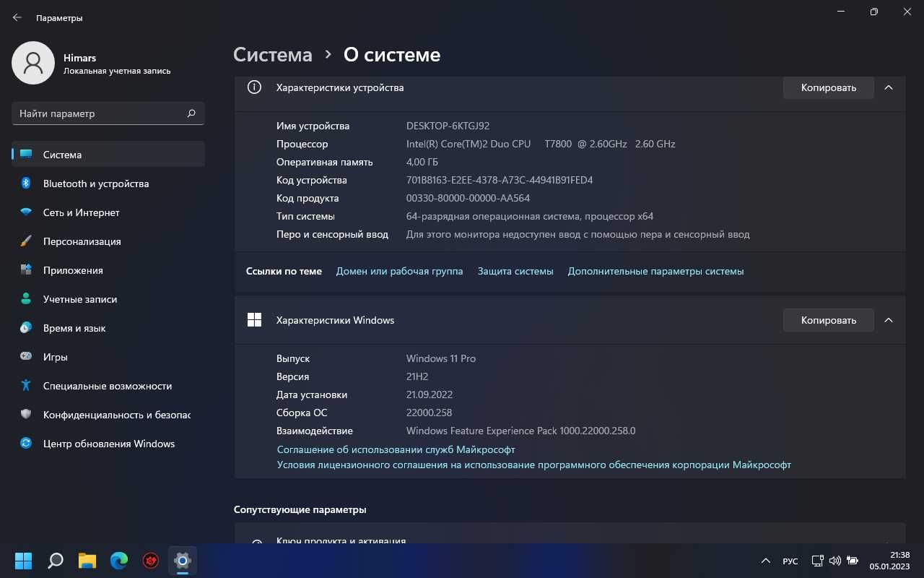Click device ID 701B8163-E2EE-4378-A73C-44941B91FED4
The image size is (924, 578).
point(500,180)
